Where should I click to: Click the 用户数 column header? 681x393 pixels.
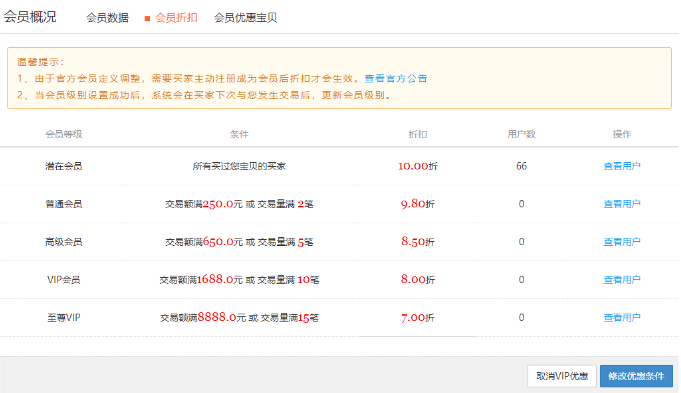(521, 134)
